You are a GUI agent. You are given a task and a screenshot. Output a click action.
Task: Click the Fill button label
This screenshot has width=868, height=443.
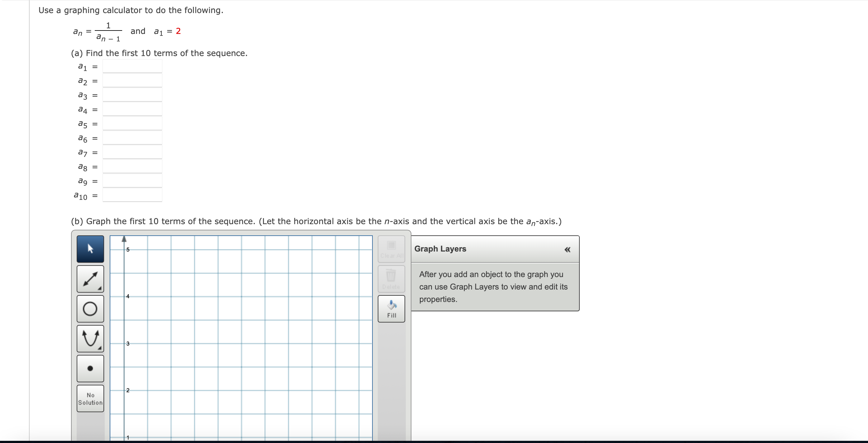coord(391,315)
